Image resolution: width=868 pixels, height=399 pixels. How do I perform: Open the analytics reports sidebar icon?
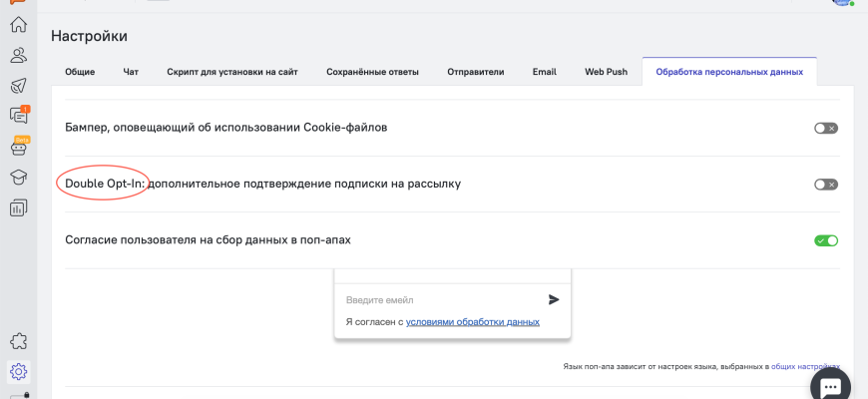point(18,207)
